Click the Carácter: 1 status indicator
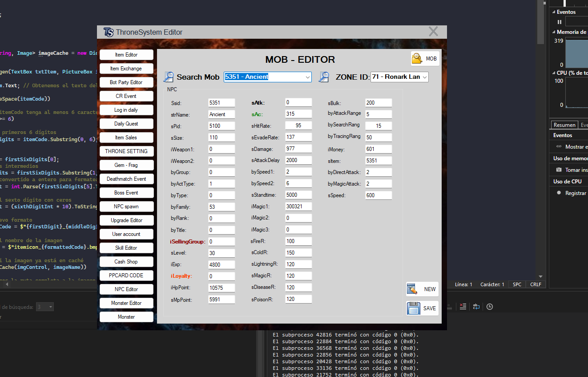 pyautogui.click(x=492, y=284)
